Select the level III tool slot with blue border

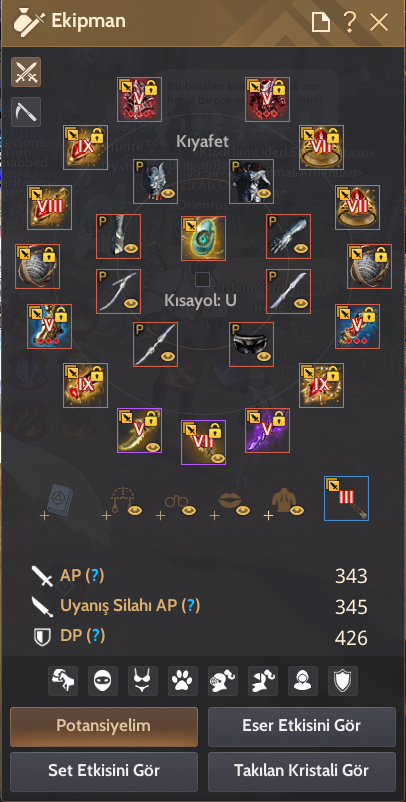click(x=346, y=499)
